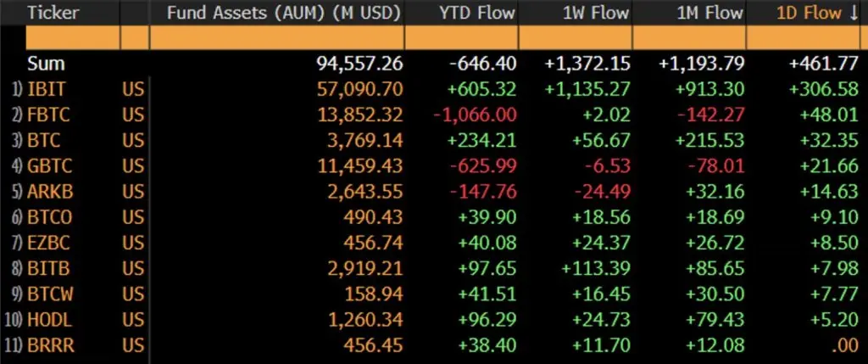Select the Sum total row
Image resolution: width=868 pixels, height=364 pixels.
pyautogui.click(x=434, y=63)
